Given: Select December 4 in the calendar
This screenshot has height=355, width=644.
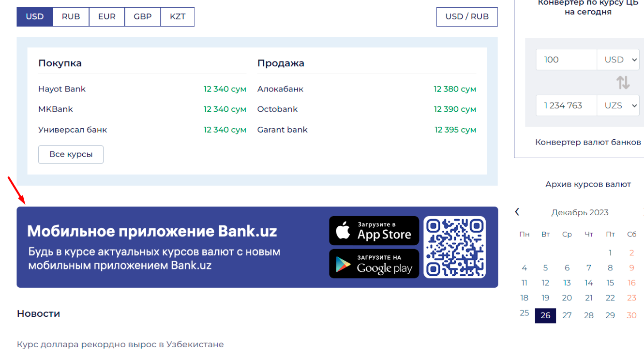Looking at the screenshot, I should 524,268.
